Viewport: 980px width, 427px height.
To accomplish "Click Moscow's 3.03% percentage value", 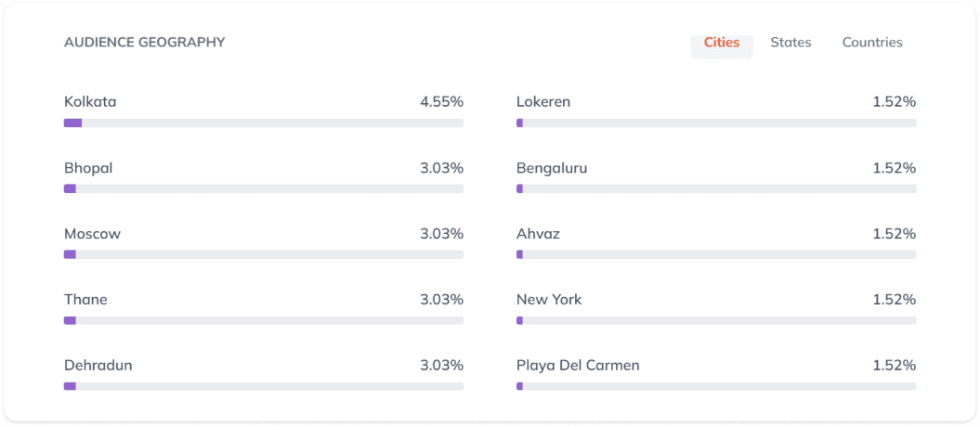I will click(x=441, y=234).
